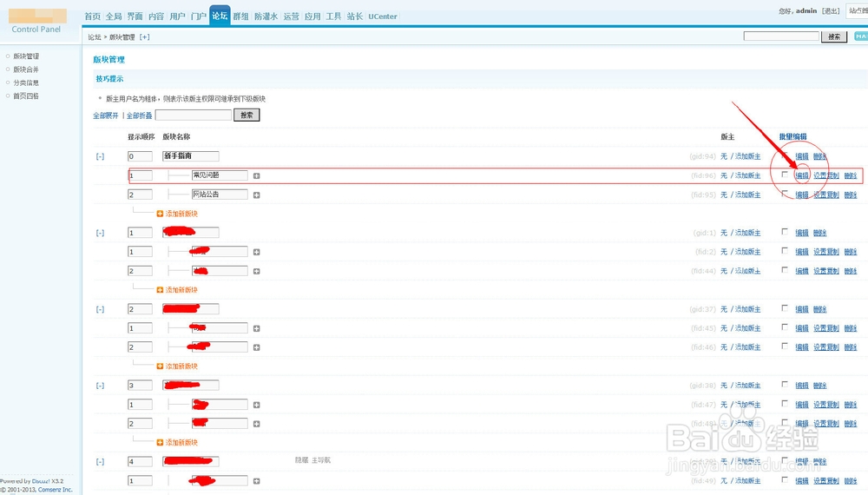Click the plus icon in the fid:45 row
This screenshot has width=868, height=495.
click(x=256, y=328)
